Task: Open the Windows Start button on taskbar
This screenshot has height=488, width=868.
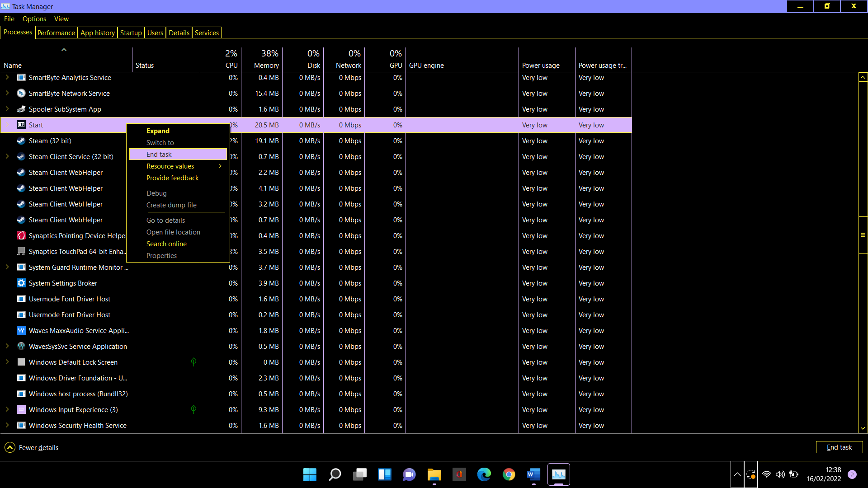Action: (x=310, y=474)
